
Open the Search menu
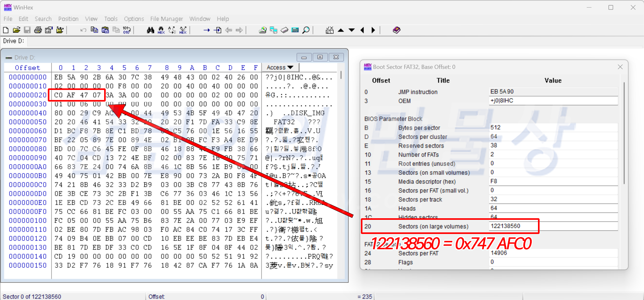coord(43,19)
